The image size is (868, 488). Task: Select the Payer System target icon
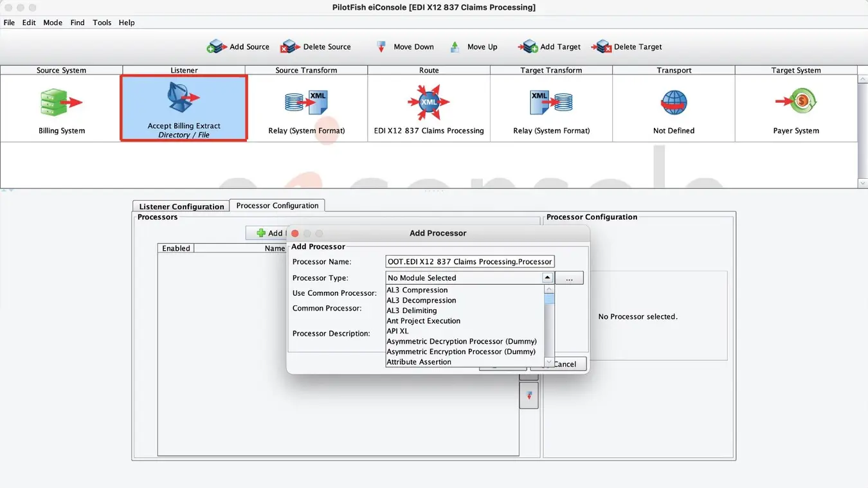pyautogui.click(x=796, y=102)
